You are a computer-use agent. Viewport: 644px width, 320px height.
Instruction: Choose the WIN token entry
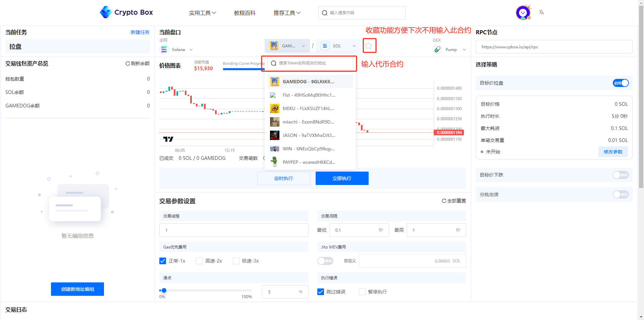(x=310, y=149)
